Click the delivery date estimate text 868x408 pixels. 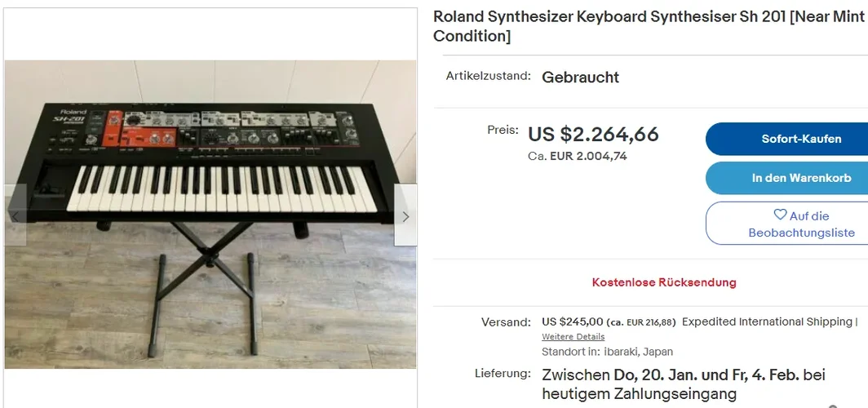click(684, 384)
